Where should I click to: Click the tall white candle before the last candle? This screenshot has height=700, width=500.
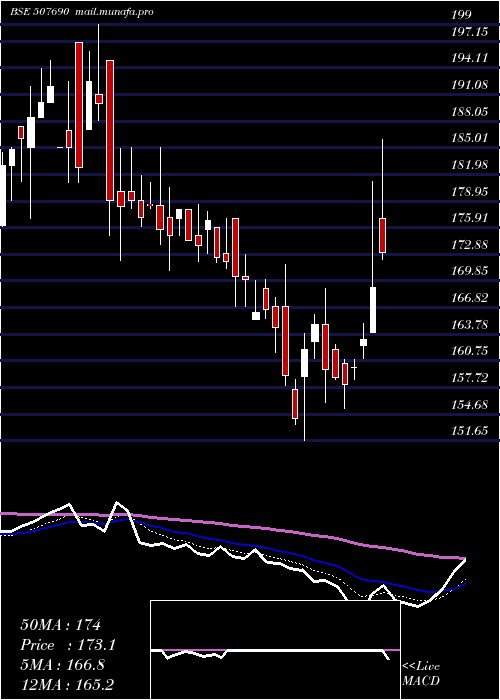[x=373, y=310]
